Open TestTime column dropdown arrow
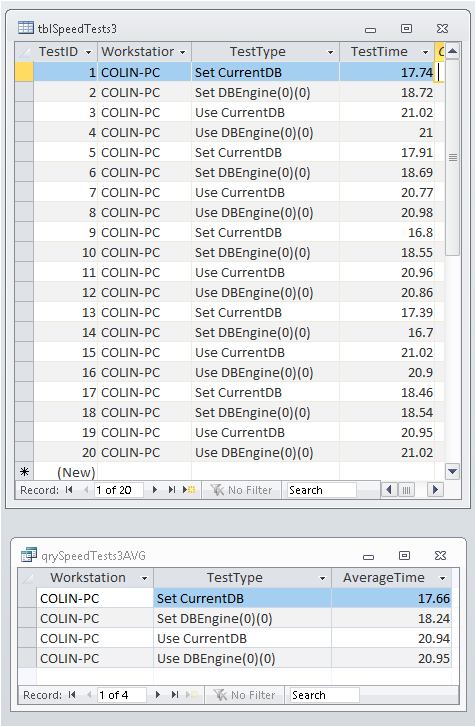 (425, 52)
